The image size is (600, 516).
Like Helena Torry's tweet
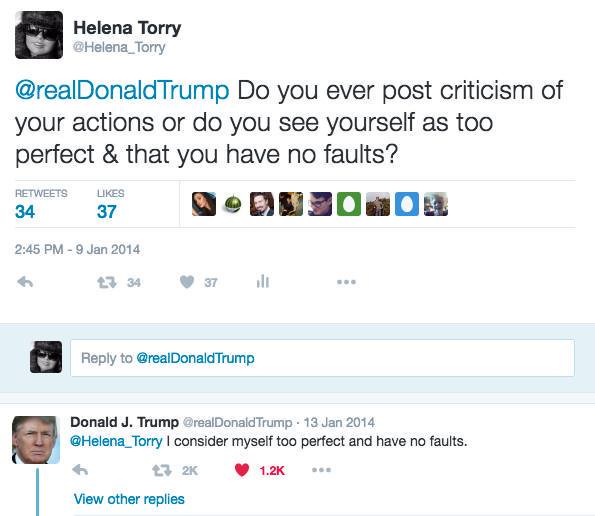(x=186, y=283)
